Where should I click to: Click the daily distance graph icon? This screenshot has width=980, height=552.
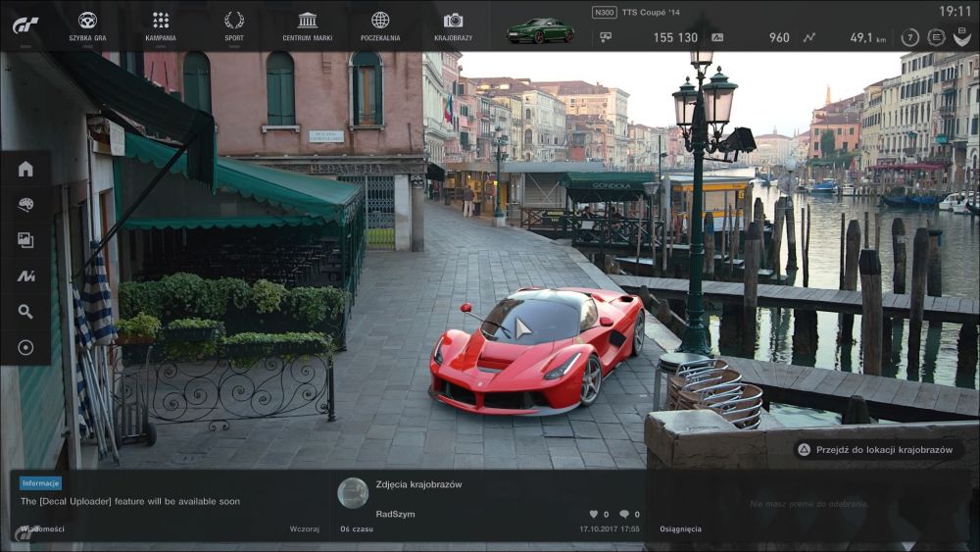(x=809, y=37)
